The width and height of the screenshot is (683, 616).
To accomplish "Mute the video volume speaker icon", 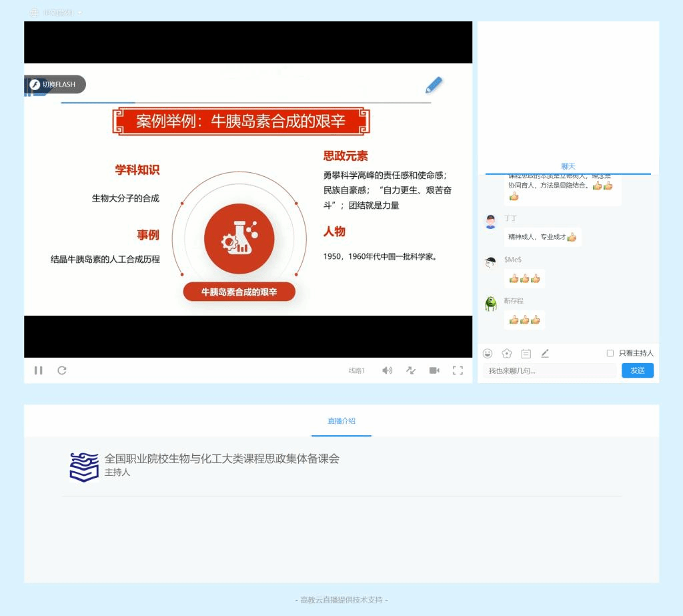I will 387,370.
